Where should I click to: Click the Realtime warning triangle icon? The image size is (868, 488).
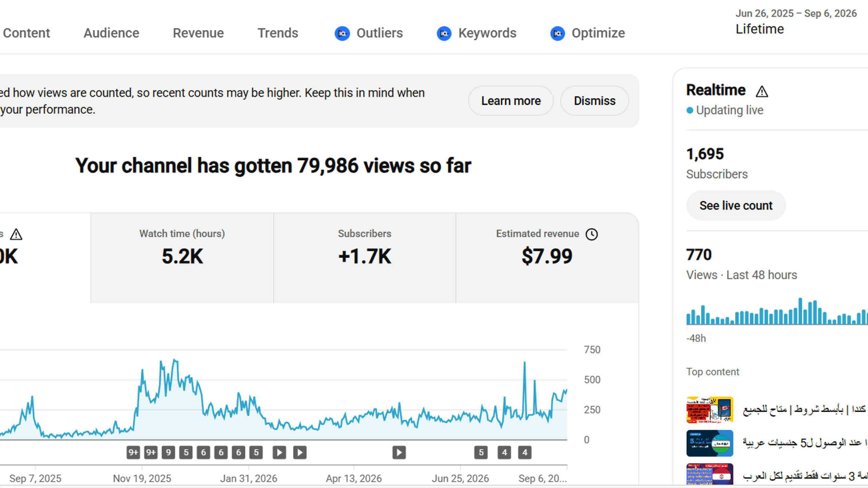tap(762, 91)
